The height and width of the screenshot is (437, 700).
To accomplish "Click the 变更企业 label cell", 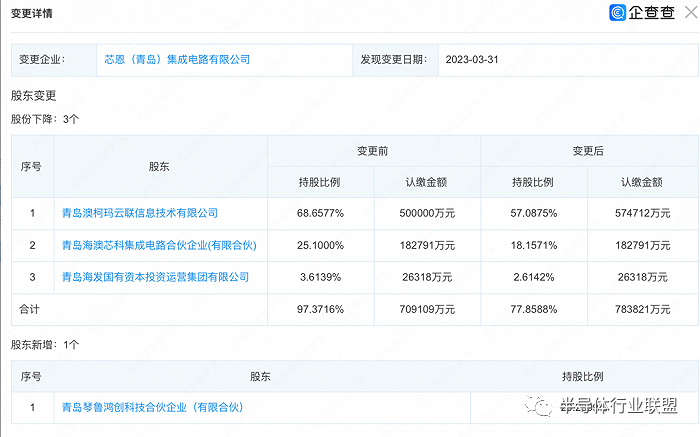I will 54,60.
